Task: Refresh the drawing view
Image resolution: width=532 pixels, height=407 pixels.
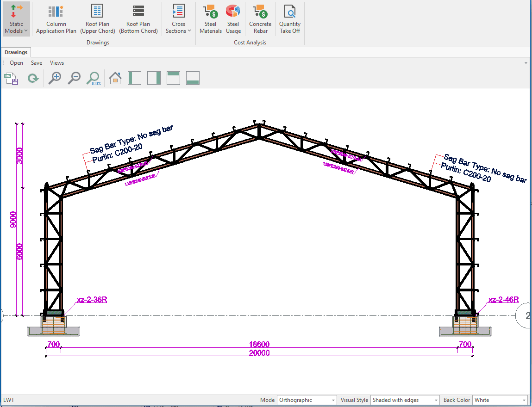Action: [33, 78]
